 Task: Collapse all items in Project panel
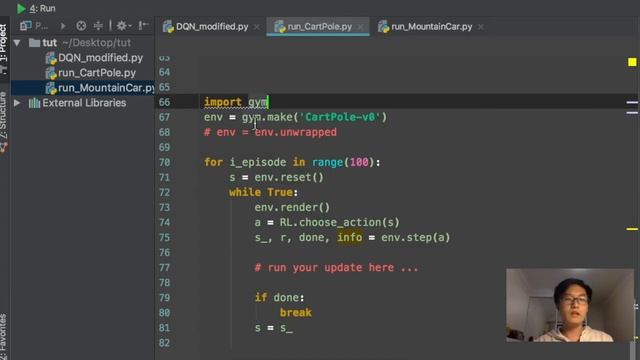[x=98, y=26]
